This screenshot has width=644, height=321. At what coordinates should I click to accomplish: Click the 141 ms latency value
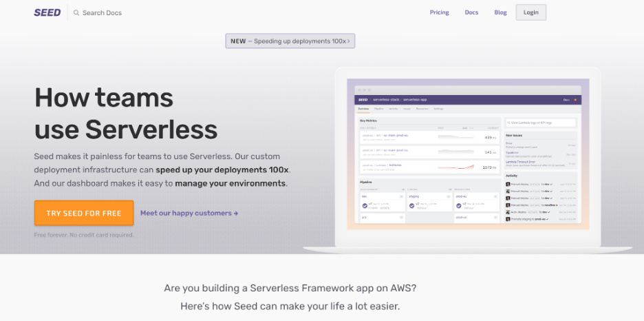[x=491, y=152]
